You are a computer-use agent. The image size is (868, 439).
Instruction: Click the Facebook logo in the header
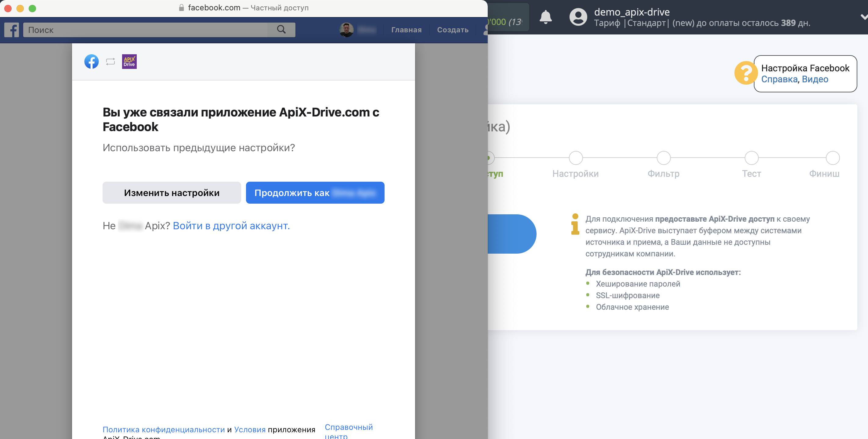tap(12, 30)
